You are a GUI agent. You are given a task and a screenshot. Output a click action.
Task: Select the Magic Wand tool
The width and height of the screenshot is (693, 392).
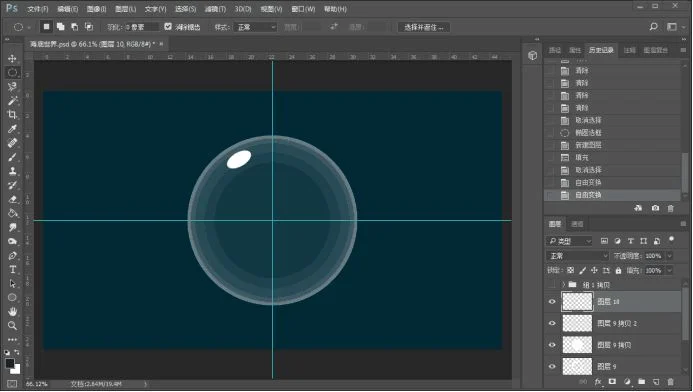pyautogui.click(x=12, y=101)
